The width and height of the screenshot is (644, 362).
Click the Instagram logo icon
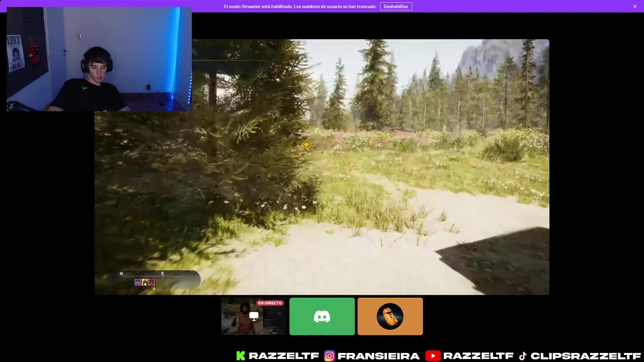coord(330,356)
